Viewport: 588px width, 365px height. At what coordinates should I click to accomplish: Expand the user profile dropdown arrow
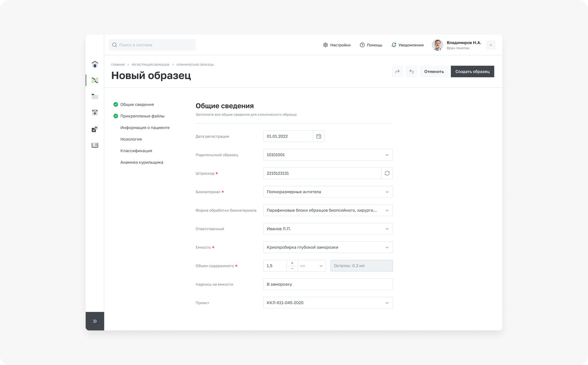[491, 45]
